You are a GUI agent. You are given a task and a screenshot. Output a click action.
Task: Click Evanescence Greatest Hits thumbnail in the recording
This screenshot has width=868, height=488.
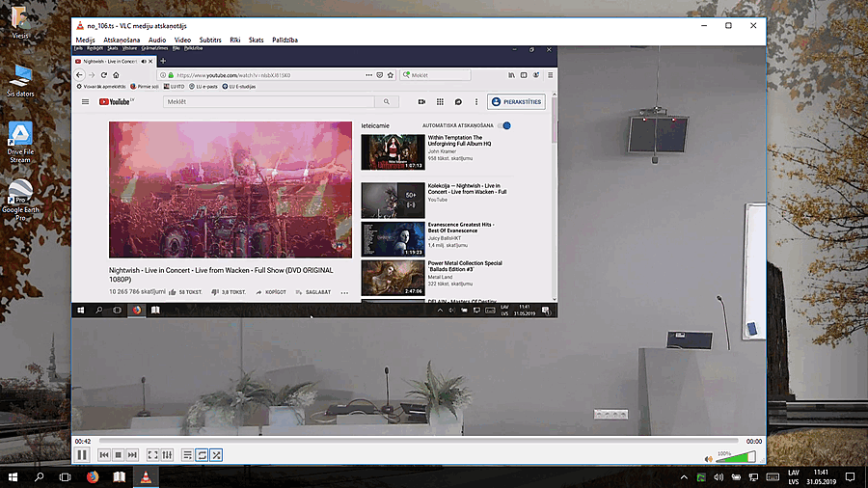click(393, 239)
